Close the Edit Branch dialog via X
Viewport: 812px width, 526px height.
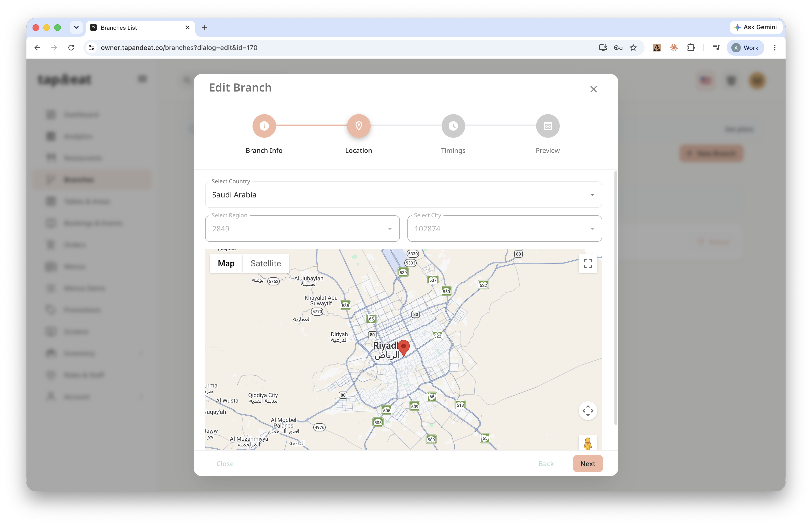pyautogui.click(x=593, y=89)
